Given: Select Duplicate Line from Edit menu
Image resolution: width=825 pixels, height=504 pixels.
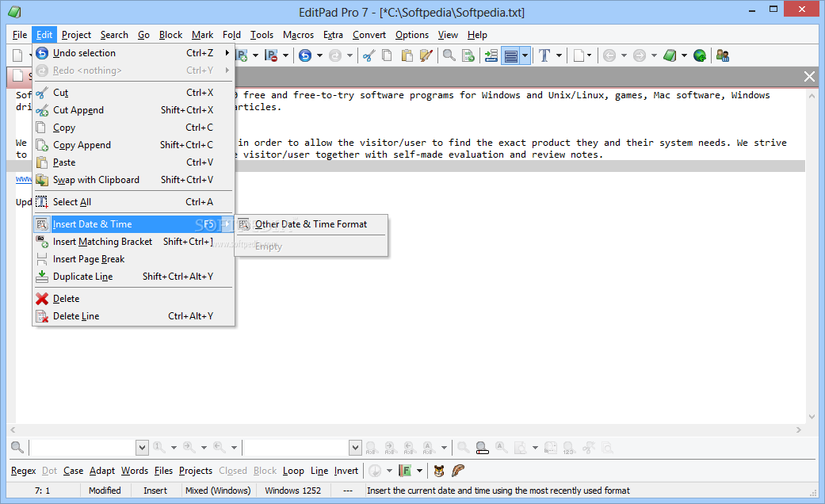Looking at the screenshot, I should click(133, 277).
